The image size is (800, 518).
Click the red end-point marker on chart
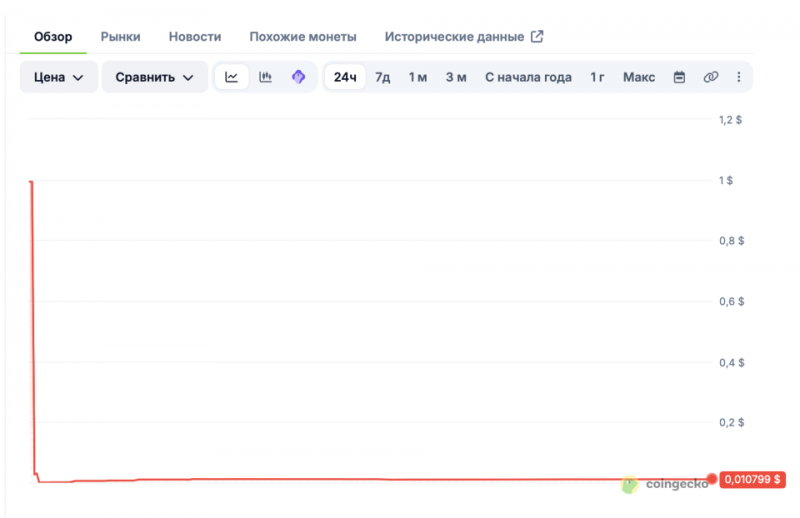[x=712, y=479]
